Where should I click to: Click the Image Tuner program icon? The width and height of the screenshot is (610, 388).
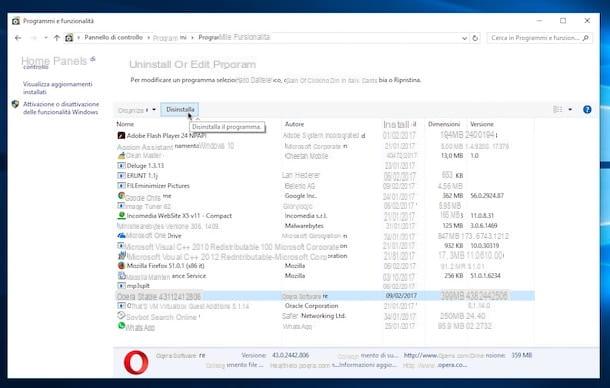[x=121, y=205]
